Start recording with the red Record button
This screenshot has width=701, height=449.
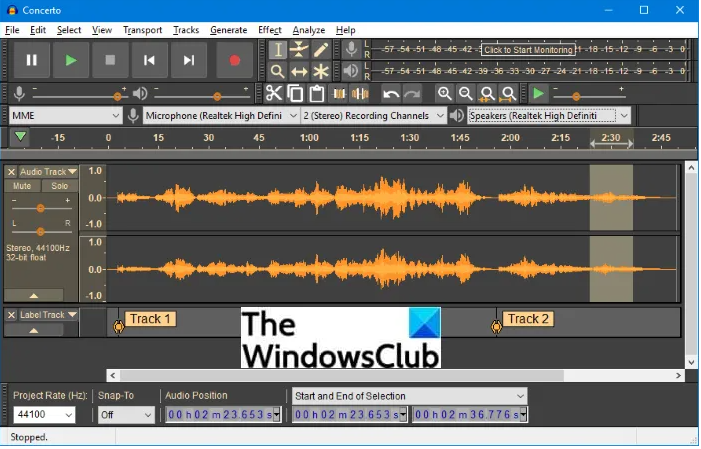(x=235, y=60)
